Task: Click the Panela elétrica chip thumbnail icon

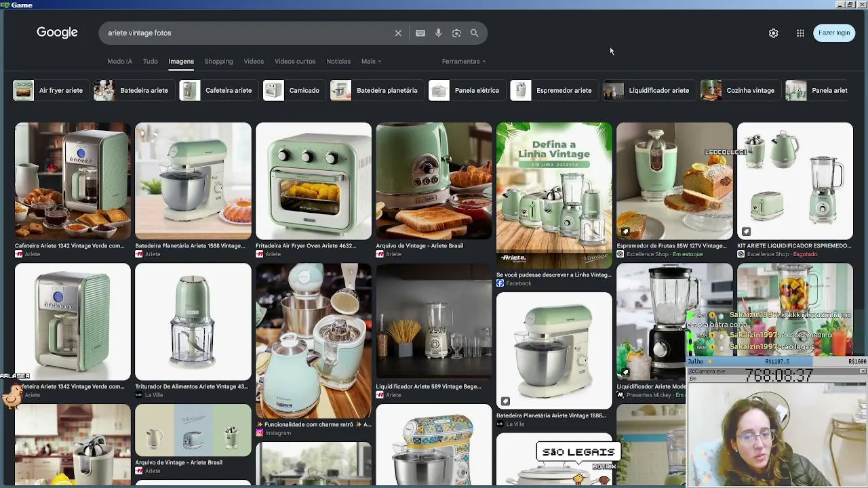Action: click(439, 90)
